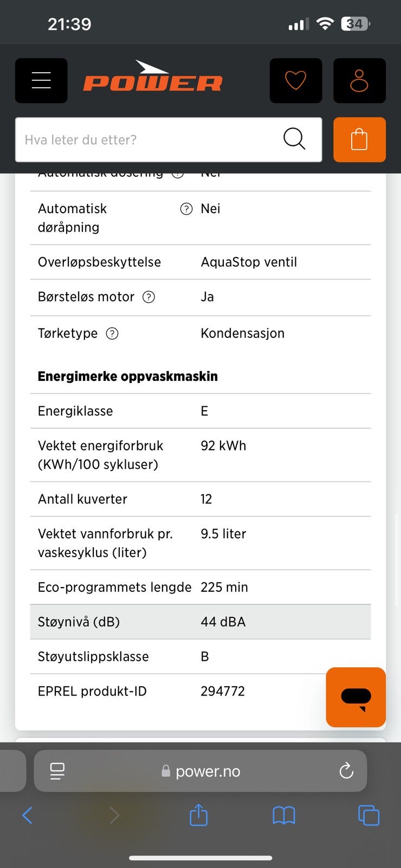This screenshot has height=868, width=401.
Task: Go back with Safari's back arrow
Action: [x=28, y=815]
